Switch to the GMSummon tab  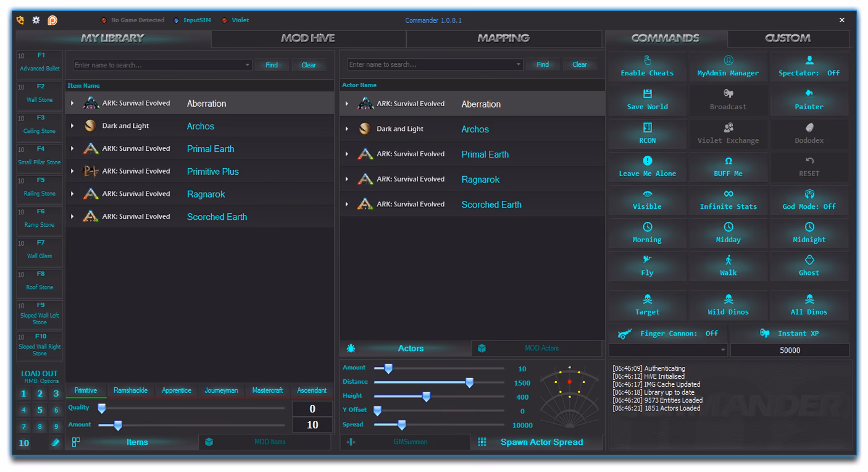(405, 442)
